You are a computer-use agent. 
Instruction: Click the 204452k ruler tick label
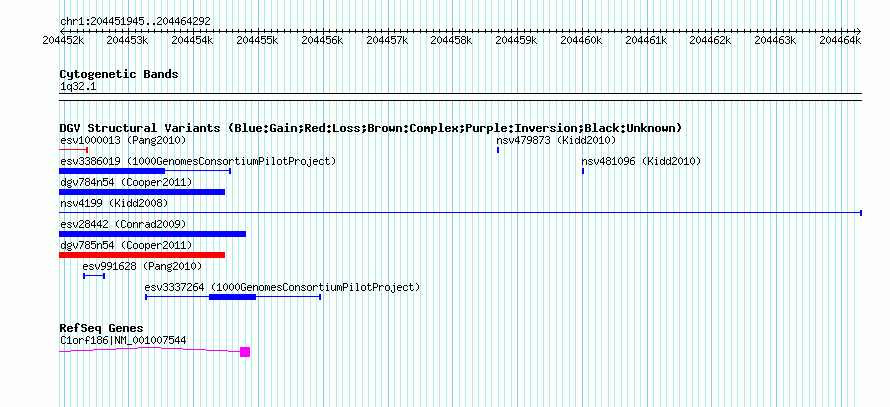point(64,40)
